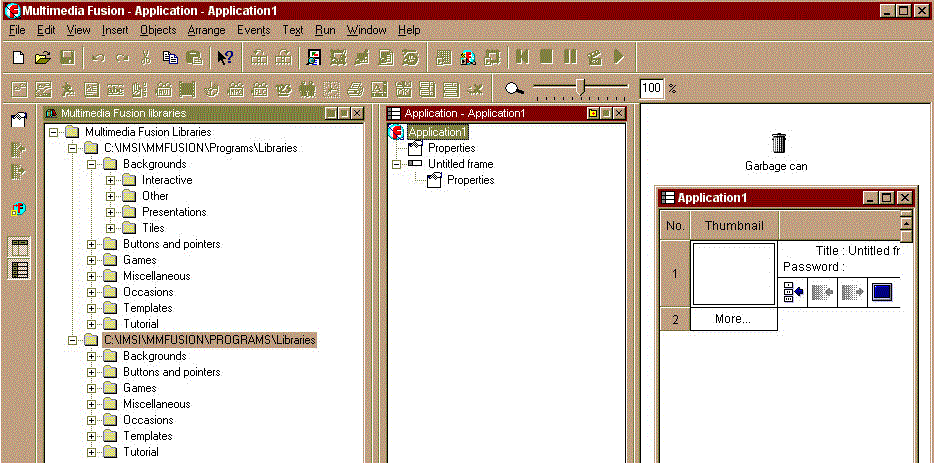Click the New application toolbar icon
The height and width of the screenshot is (463, 934).
[18, 57]
